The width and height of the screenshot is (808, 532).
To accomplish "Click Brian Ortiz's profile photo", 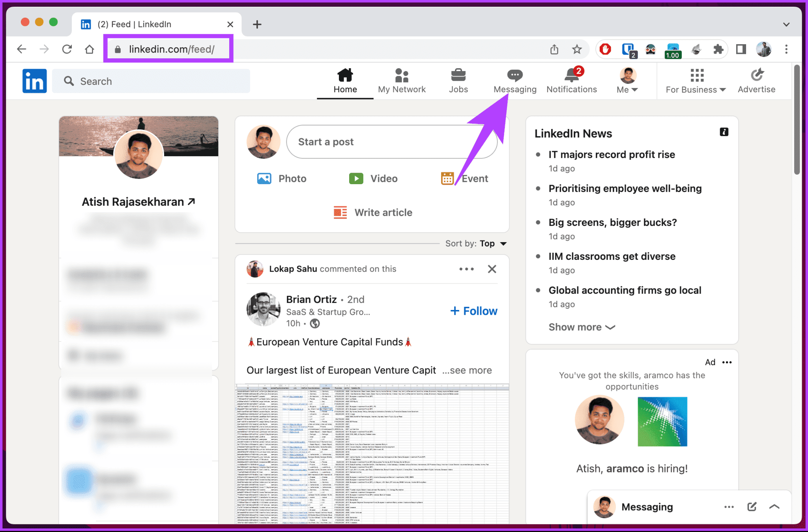I will (263, 309).
